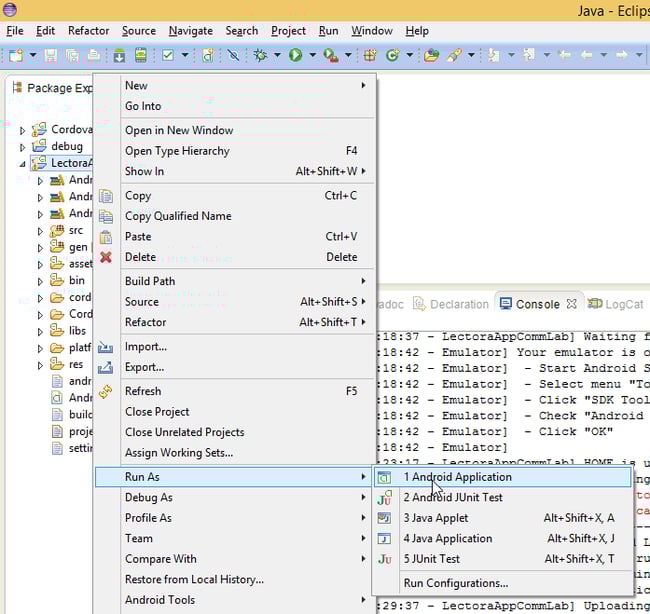Select 2 Android JUnit Test
Viewport: 650px width, 614px height.
[502, 498]
